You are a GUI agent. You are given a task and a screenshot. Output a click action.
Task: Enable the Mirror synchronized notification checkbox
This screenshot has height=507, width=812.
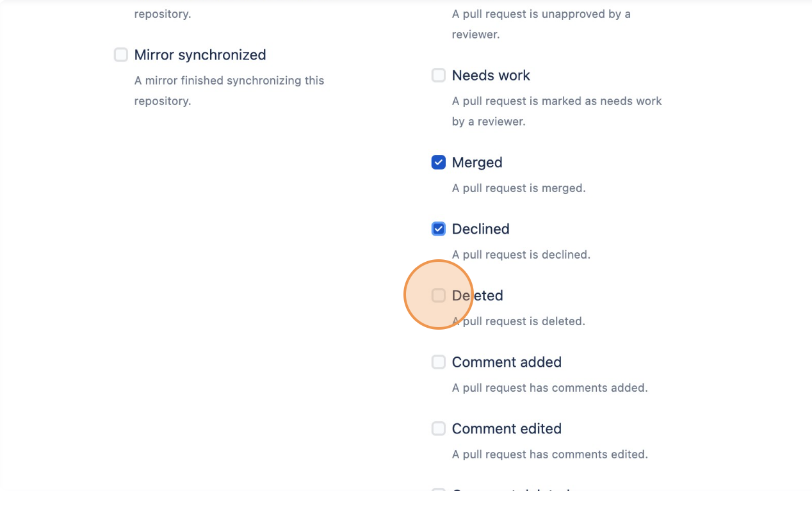120,55
